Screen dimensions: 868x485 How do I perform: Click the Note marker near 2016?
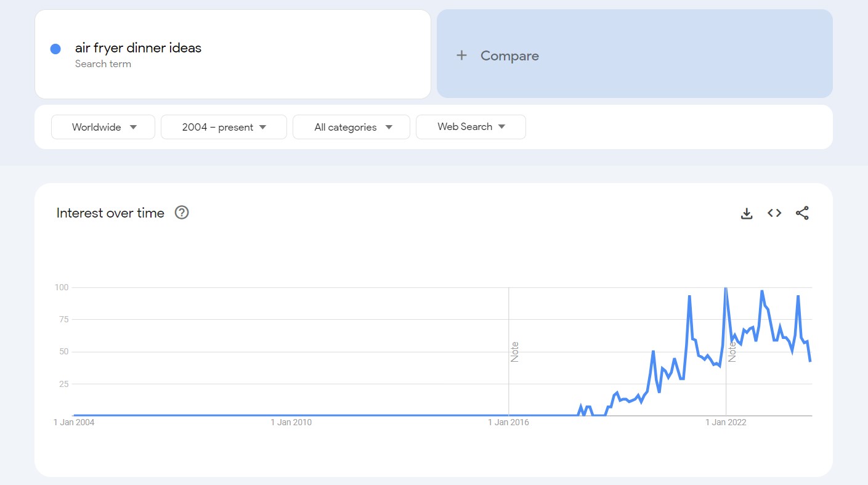click(x=515, y=351)
